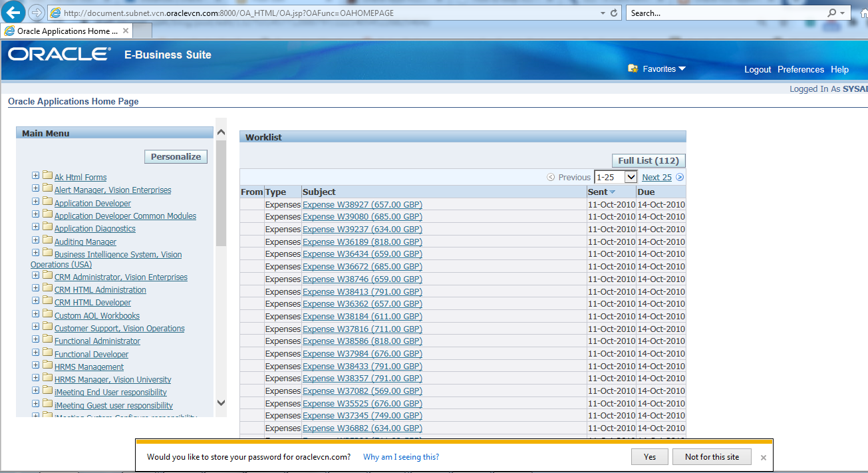Expand Application Diagnostics plus sign
The height and width of the screenshot is (473, 868).
tap(36, 227)
